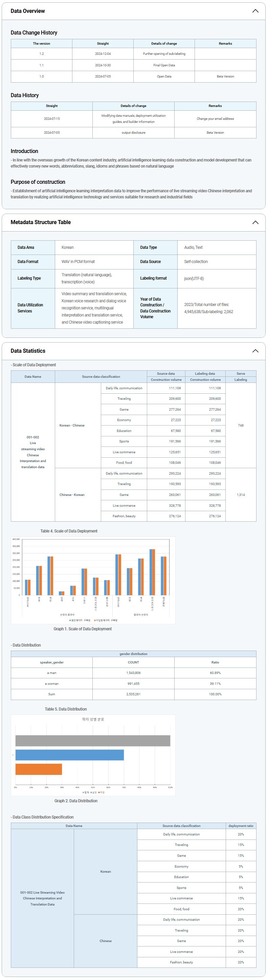Screen dimensions: 268x980
Task: Click the json(UTF-8) labeling format cell
Action: tap(194, 279)
